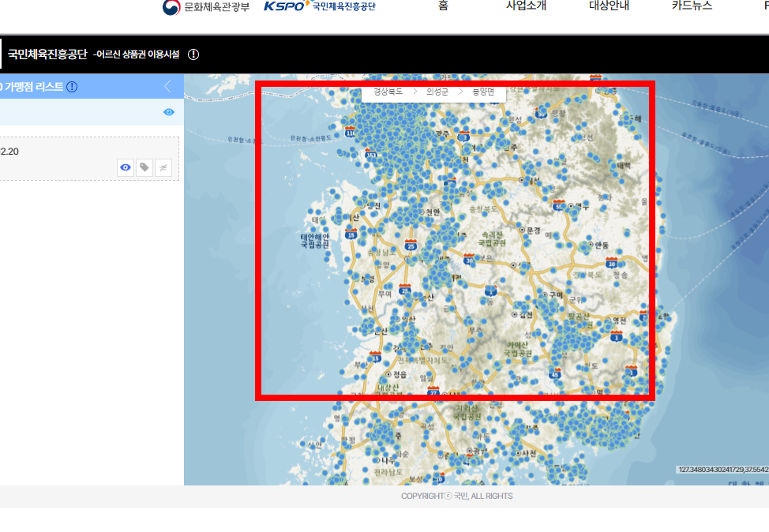Collapse the 가맹점 리스트 panel with chevron

(x=167, y=86)
